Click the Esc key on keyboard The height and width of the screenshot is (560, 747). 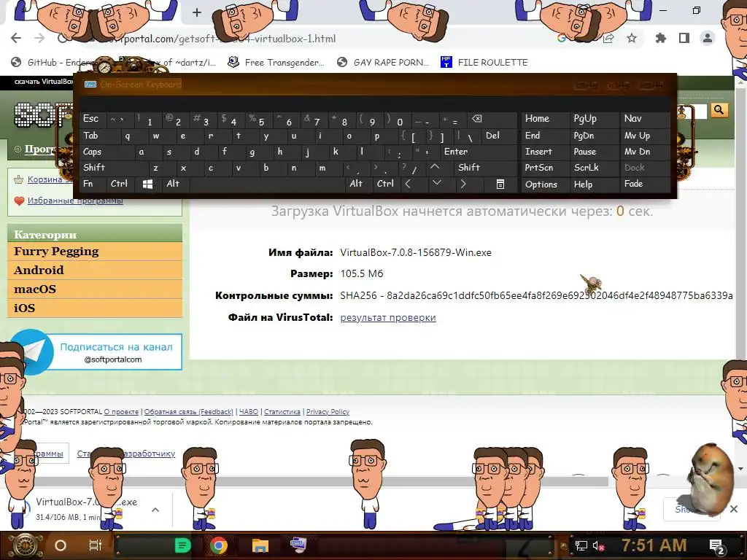click(93, 119)
